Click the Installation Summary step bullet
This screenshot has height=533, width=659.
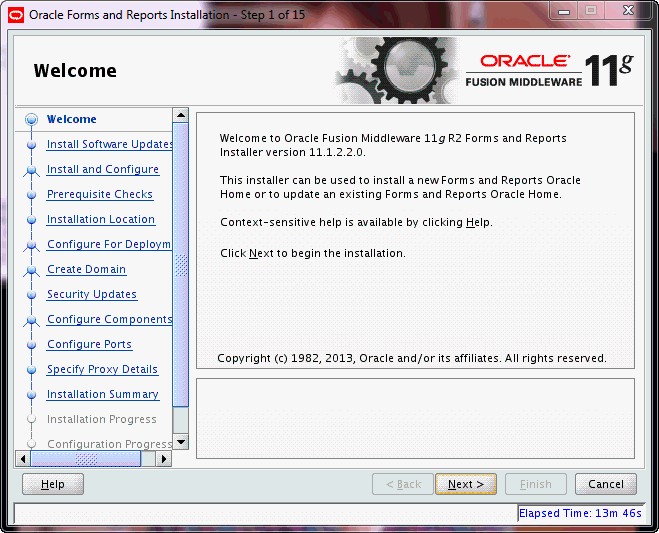[x=31, y=395]
